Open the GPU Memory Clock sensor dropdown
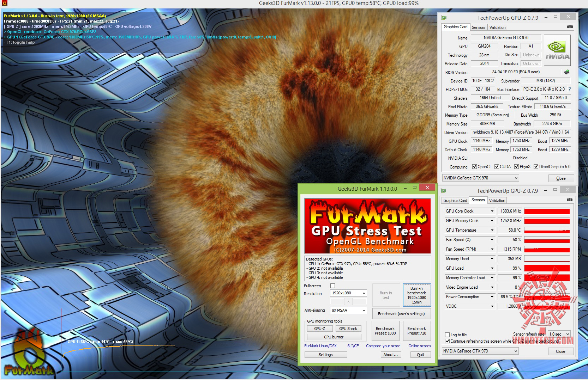The height and width of the screenshot is (380, 588). click(x=492, y=221)
